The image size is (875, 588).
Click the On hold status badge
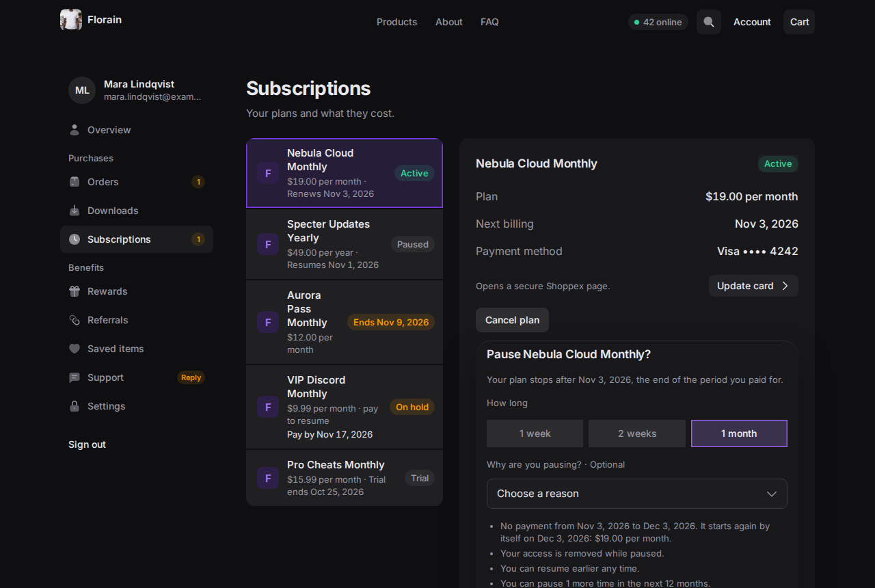point(412,407)
